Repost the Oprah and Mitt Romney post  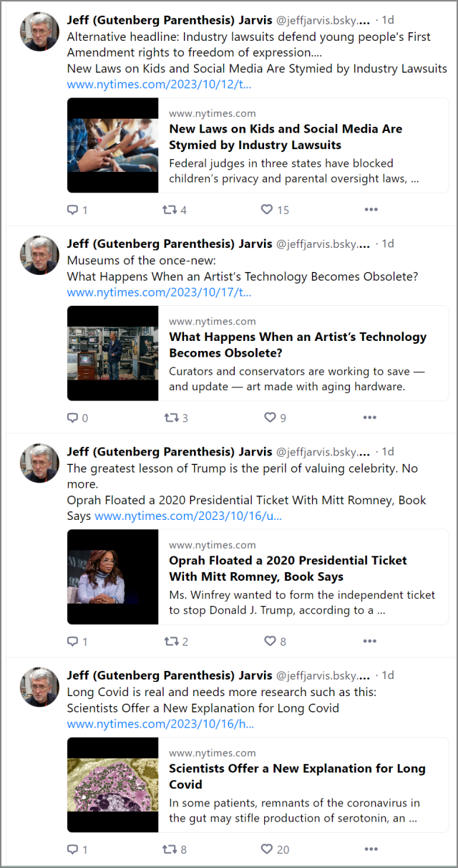click(x=170, y=641)
